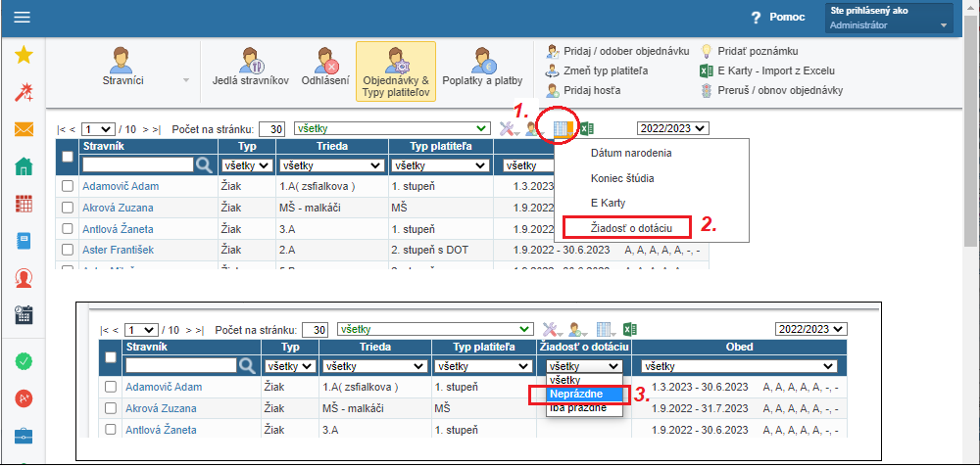
Task: Open Odhlásení in the toolbar
Action: pos(324,69)
